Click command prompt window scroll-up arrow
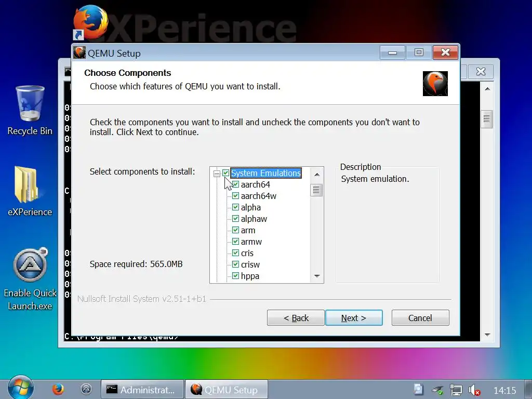The width and height of the screenshot is (532, 399). point(487,89)
